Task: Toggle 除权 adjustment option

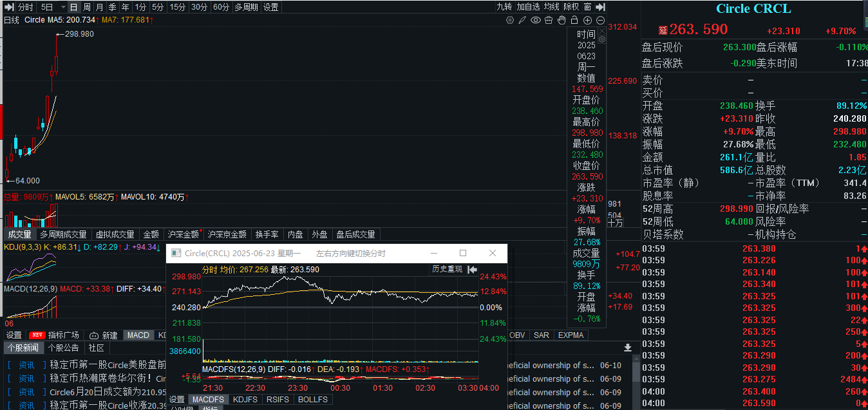Action: 571,7
